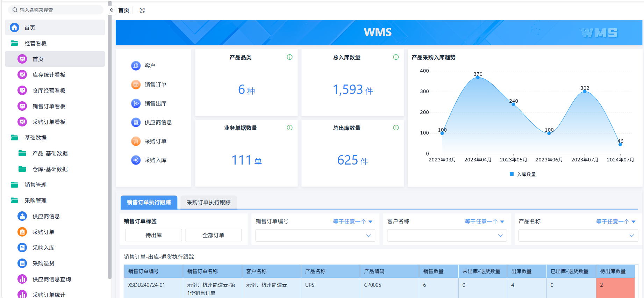644x298 pixels.
Task: Click info icon on 总出库数量 card
Action: point(396,128)
